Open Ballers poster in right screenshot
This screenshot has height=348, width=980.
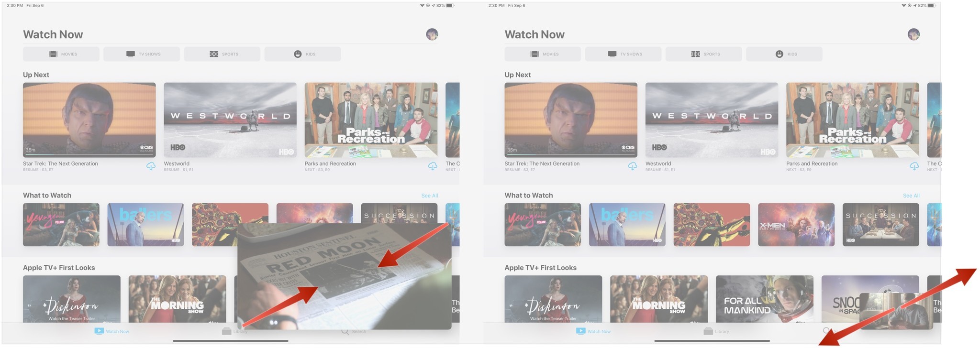point(627,225)
